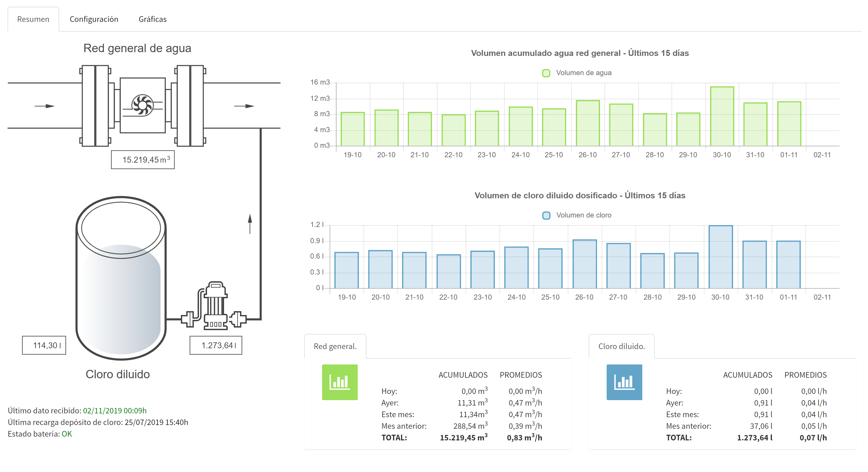
Task: Switch to the Gráficas tab
Action: click(x=152, y=19)
